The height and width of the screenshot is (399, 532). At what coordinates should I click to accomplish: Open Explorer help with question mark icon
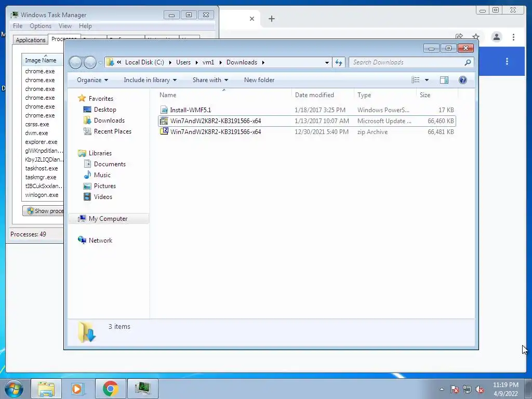462,80
